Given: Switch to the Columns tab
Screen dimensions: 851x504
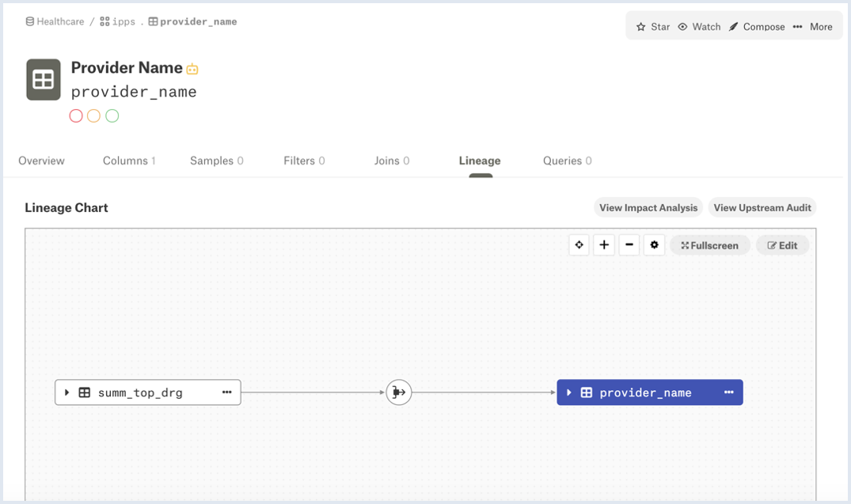Looking at the screenshot, I should pos(129,161).
